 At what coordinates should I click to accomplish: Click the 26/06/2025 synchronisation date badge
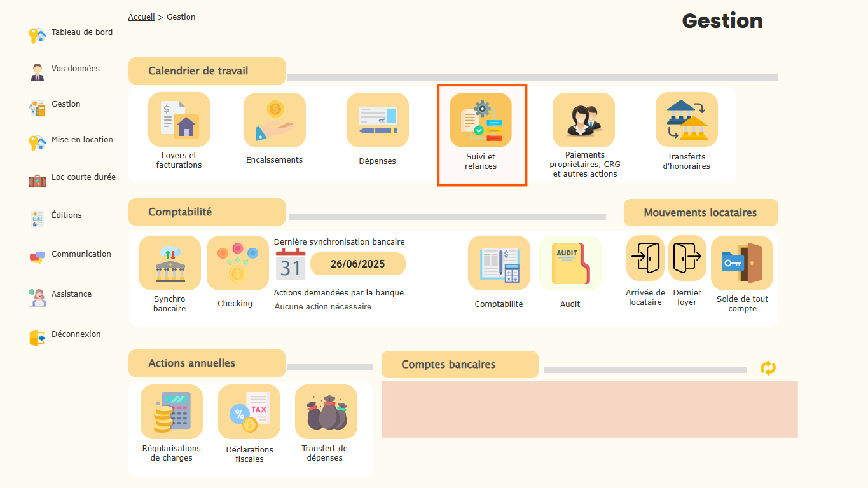click(357, 264)
